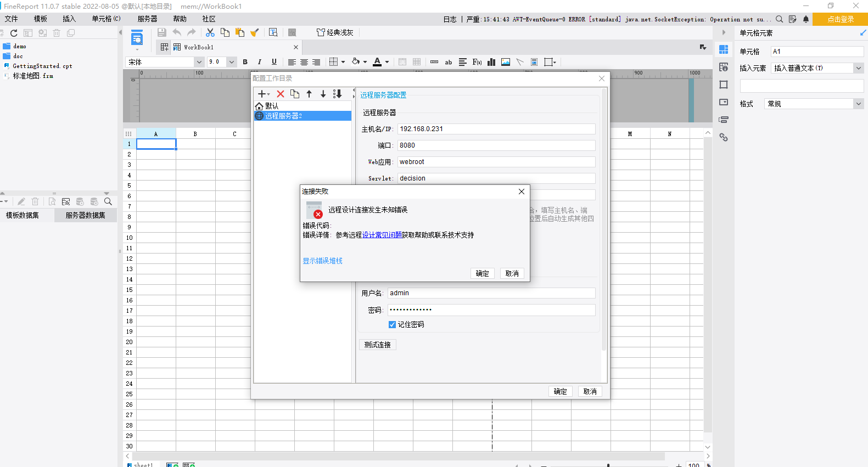Open the 设计常见问题 link
The image size is (868, 467).
382,235
